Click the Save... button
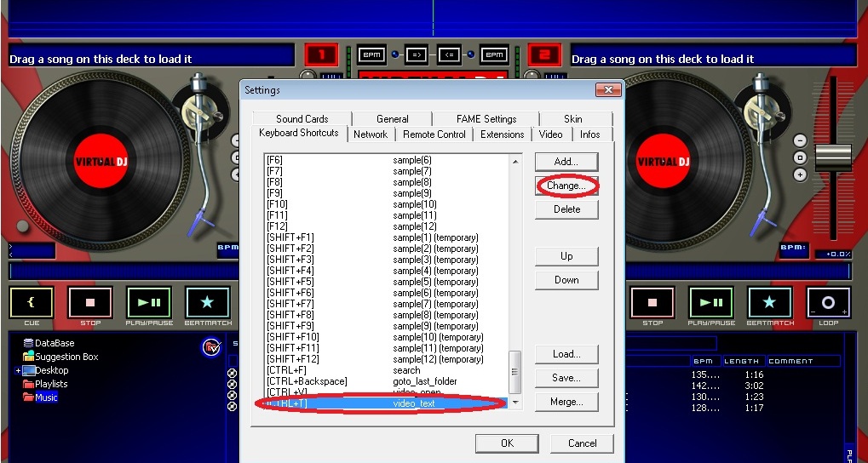Screen dimensions: 868x463 point(566,379)
